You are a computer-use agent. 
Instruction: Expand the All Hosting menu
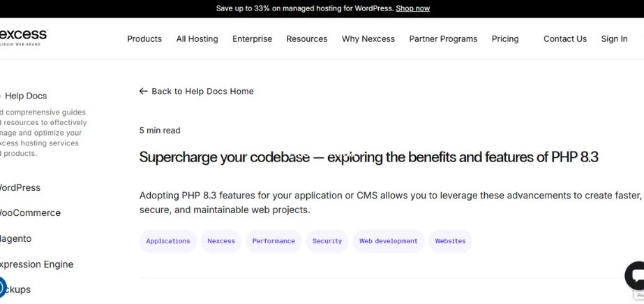pos(197,39)
